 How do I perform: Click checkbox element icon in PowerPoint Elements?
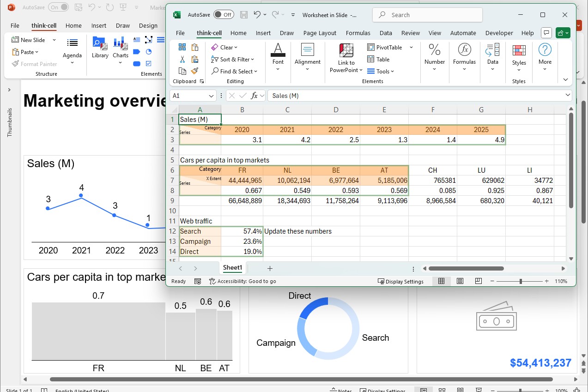pyautogui.click(x=149, y=64)
